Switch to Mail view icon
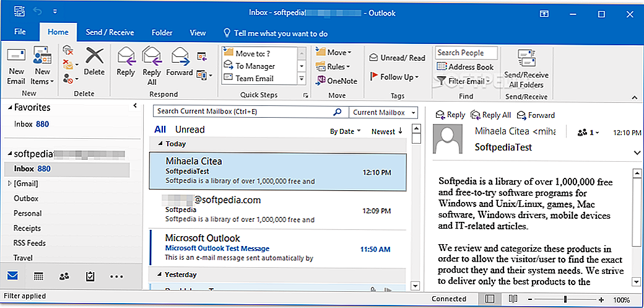644x308 pixels. coord(13,276)
